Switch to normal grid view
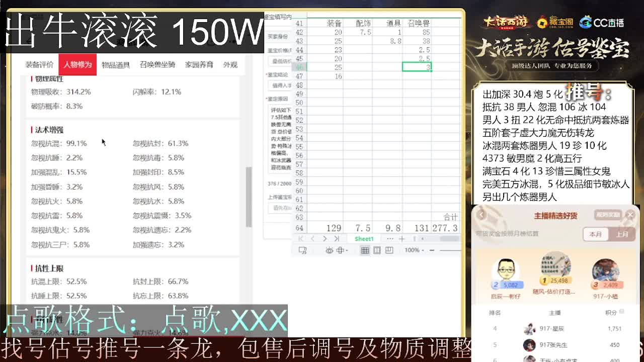 (x=365, y=250)
